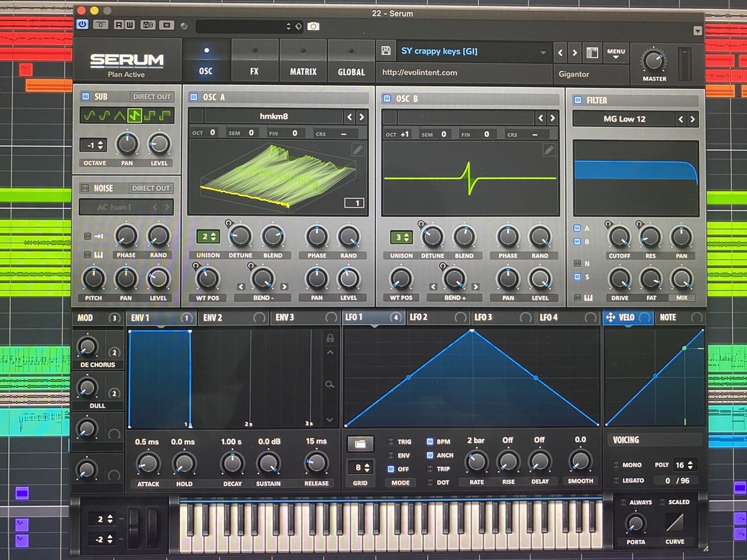The image size is (747, 560).
Task: Click the plugin power bypass icon
Action: coord(83,25)
